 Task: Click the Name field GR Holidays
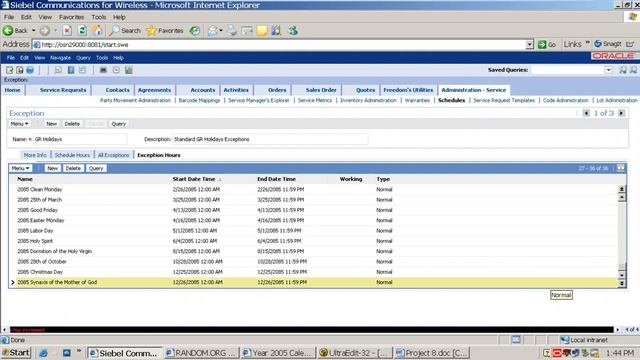(x=80, y=139)
